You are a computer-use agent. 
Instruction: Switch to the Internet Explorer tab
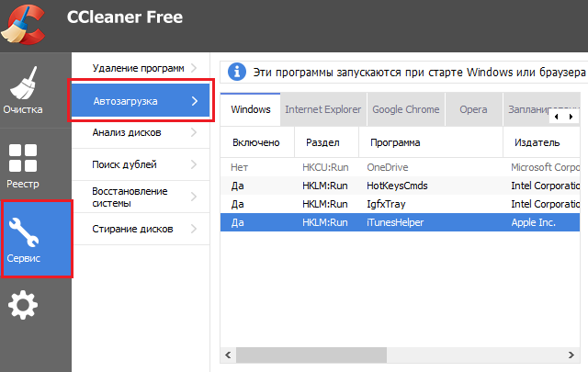322,109
